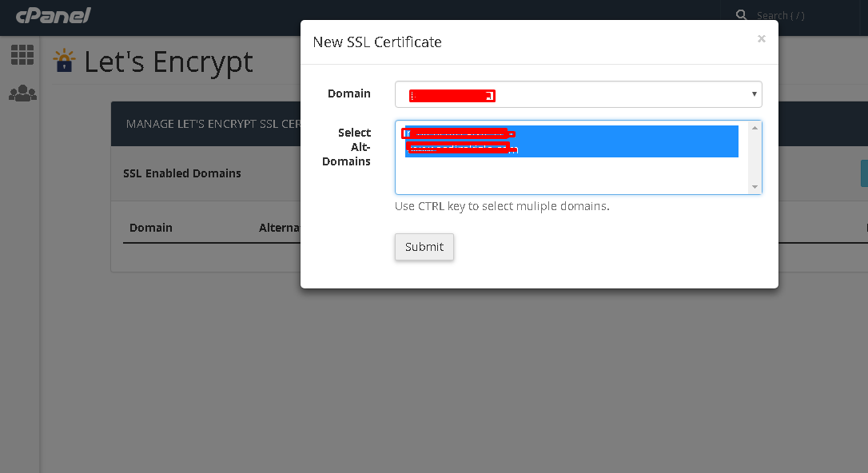Image resolution: width=868 pixels, height=473 pixels.
Task: Open the apps grid icon in sidebar
Action: pos(22,55)
